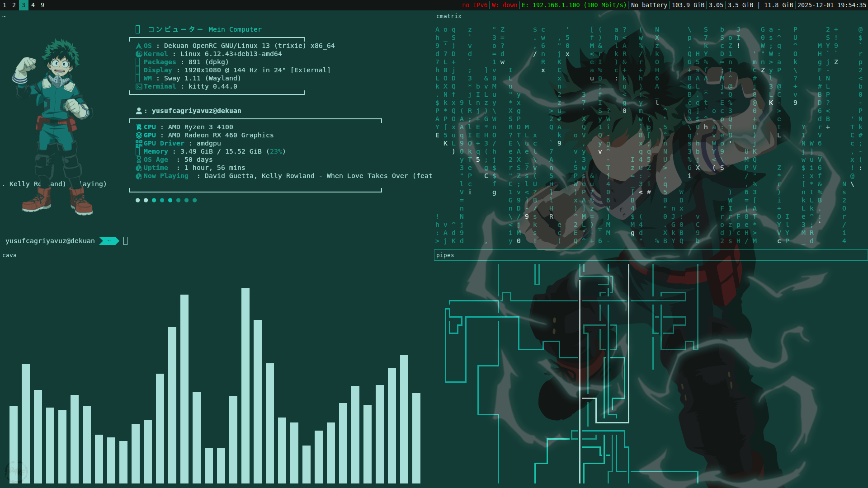Click the date and time 2025-12-01 19:54:35

point(832,5)
